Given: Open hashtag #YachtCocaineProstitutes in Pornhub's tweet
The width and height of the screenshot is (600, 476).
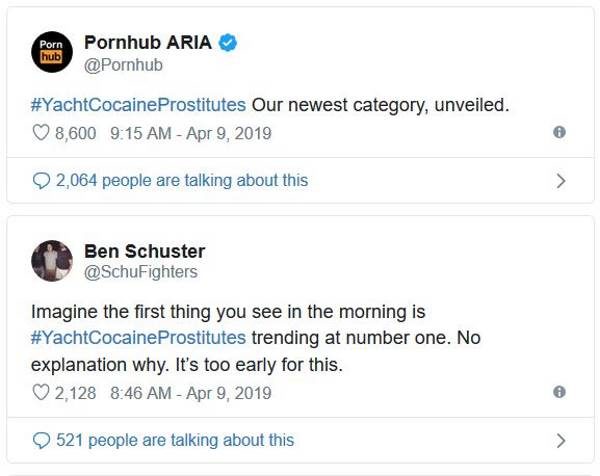Looking at the screenshot, I should (x=138, y=105).
